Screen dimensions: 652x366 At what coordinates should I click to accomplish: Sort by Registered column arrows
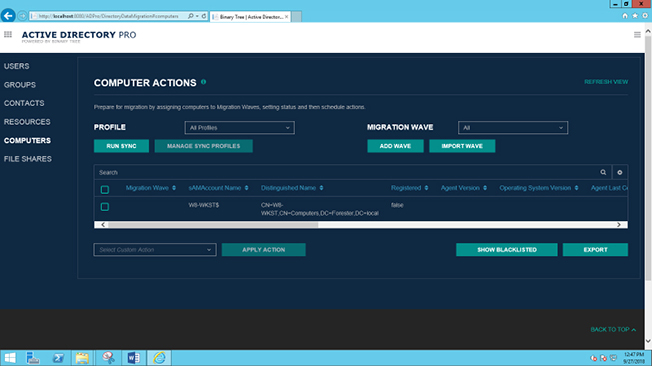pyautogui.click(x=426, y=188)
